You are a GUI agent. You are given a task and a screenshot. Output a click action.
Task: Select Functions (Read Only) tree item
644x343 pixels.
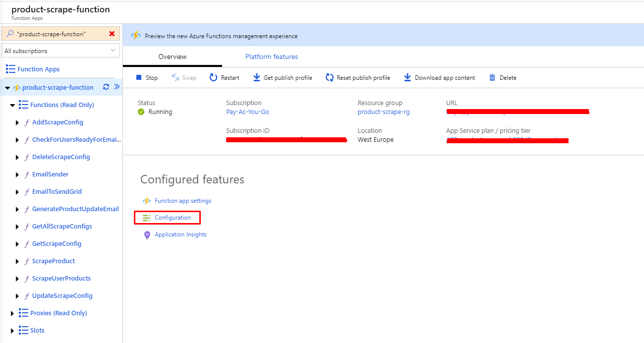[x=62, y=105]
